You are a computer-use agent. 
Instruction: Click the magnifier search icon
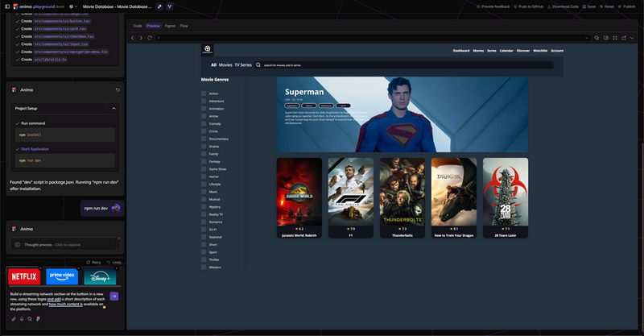tap(258, 65)
